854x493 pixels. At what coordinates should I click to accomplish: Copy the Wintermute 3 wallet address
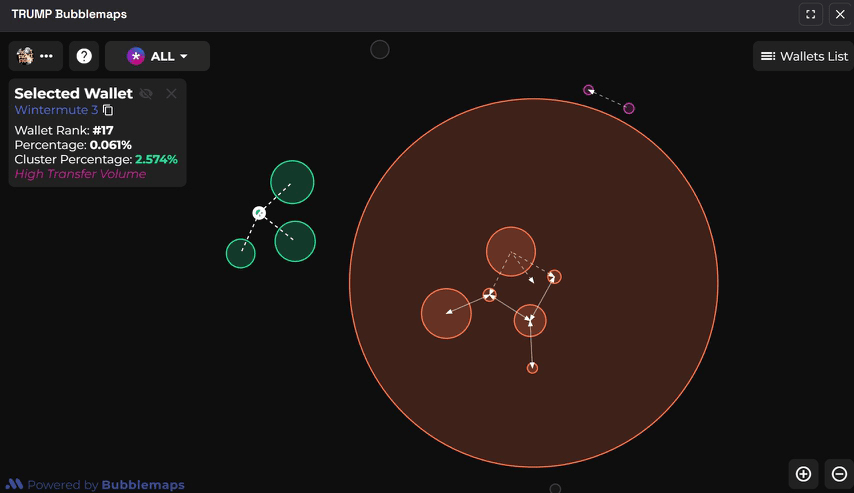(108, 110)
